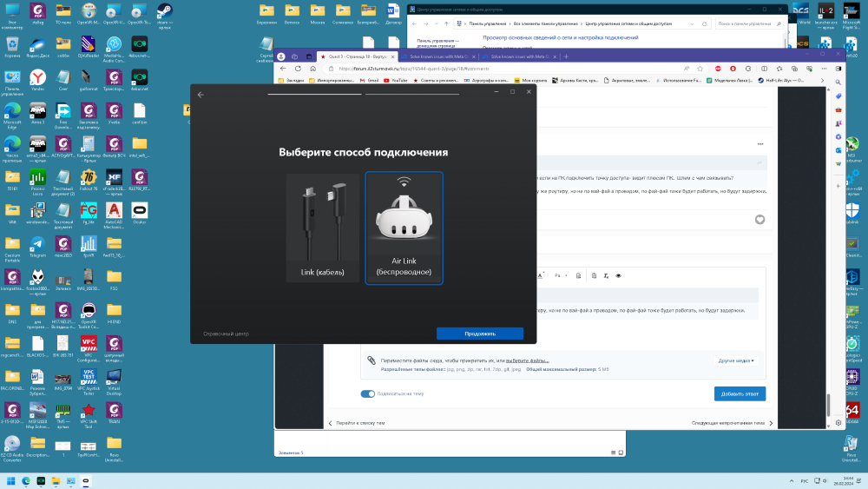Add this page to favorites star
The image size is (868, 489).
(x=700, y=69)
